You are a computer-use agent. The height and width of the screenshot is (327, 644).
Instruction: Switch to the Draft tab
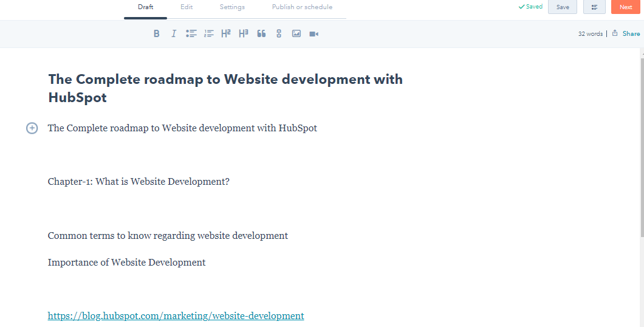145,7
